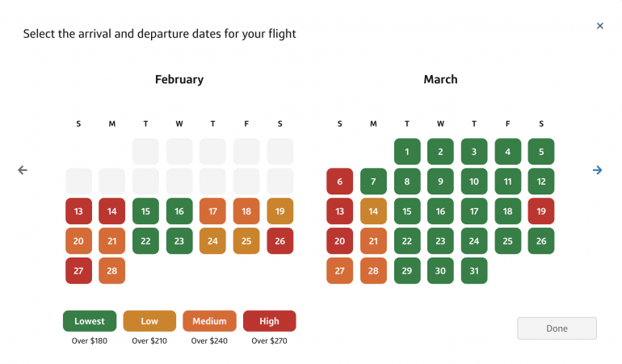Select March 6 high-price date
The image size is (622, 364).
point(340,182)
